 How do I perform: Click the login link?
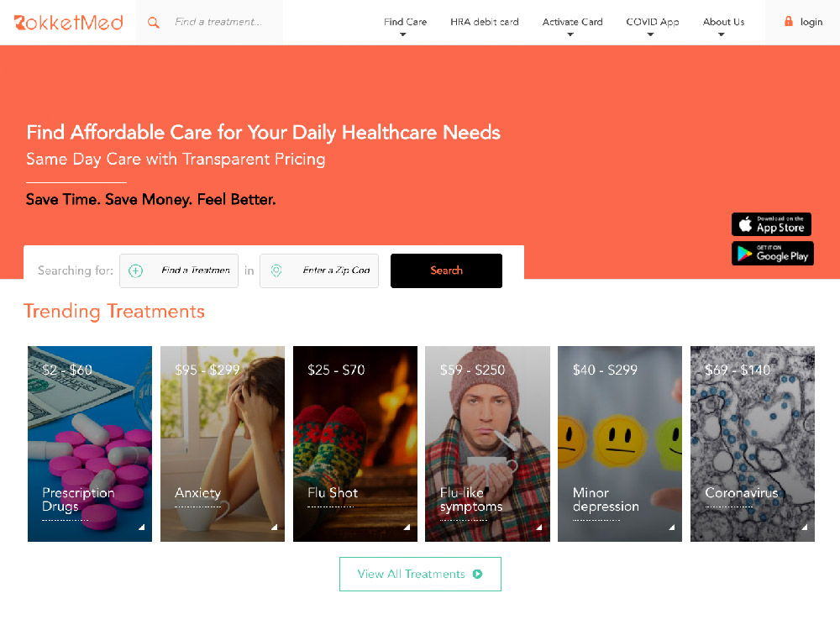pos(811,22)
